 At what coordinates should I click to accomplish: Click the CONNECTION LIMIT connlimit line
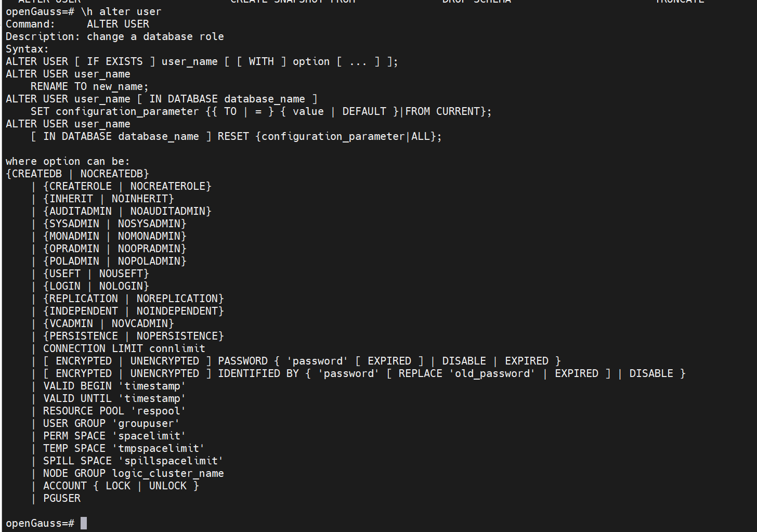(x=124, y=348)
